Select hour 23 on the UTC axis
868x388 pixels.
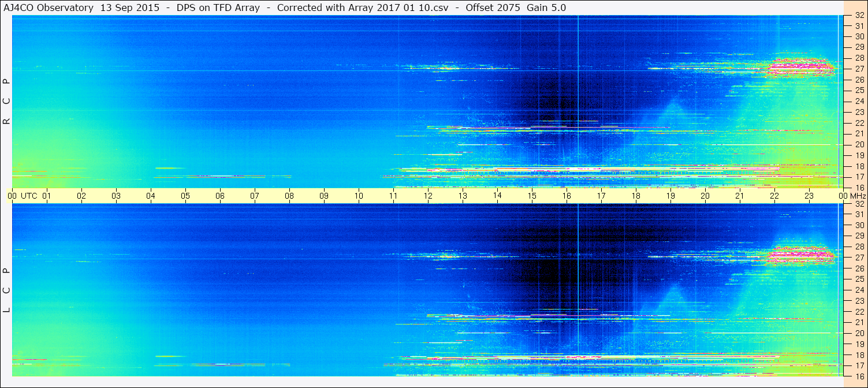(809, 196)
